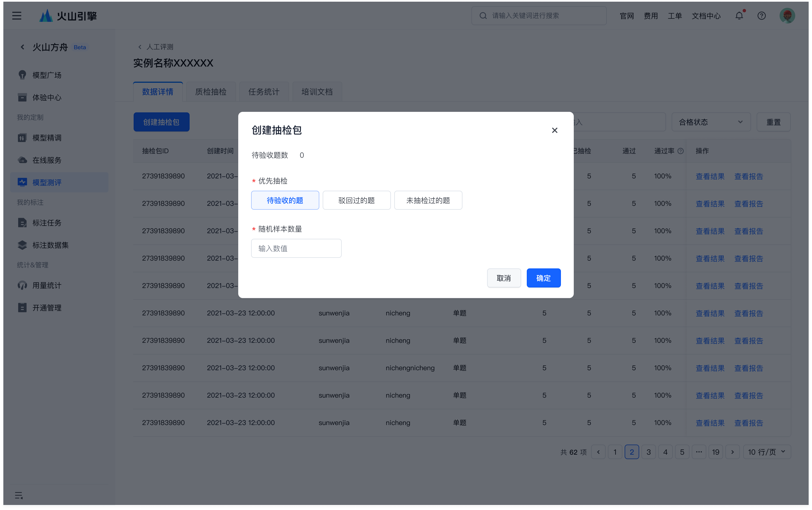The height and width of the screenshot is (510, 812).
Task: Open 工单 in top navigation
Action: (675, 16)
